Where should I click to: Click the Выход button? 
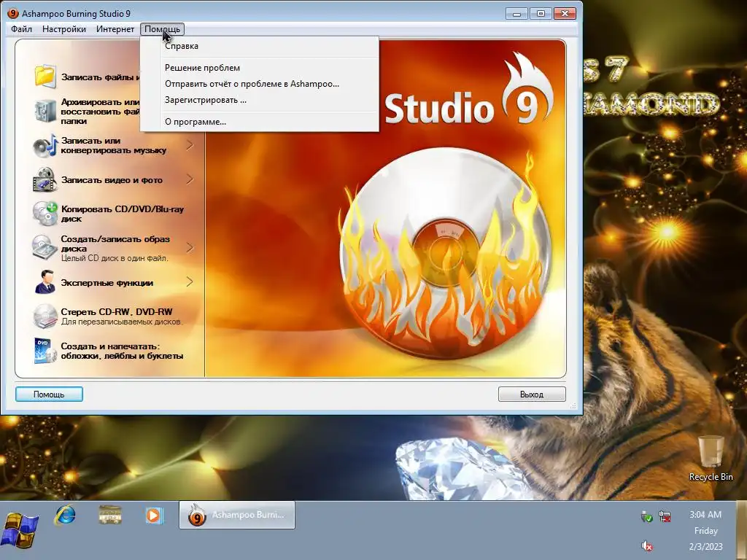(x=532, y=394)
